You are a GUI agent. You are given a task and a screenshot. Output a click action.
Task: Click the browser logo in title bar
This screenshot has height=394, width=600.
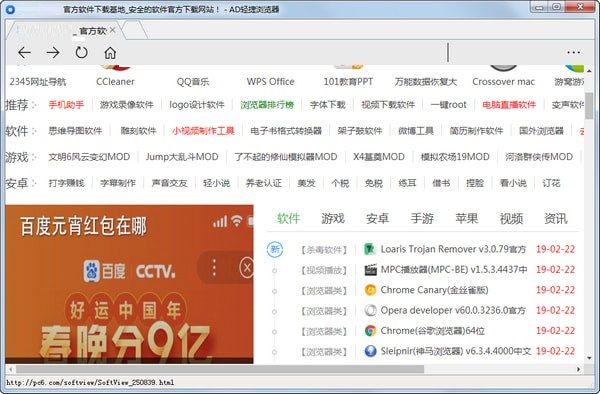11,9
